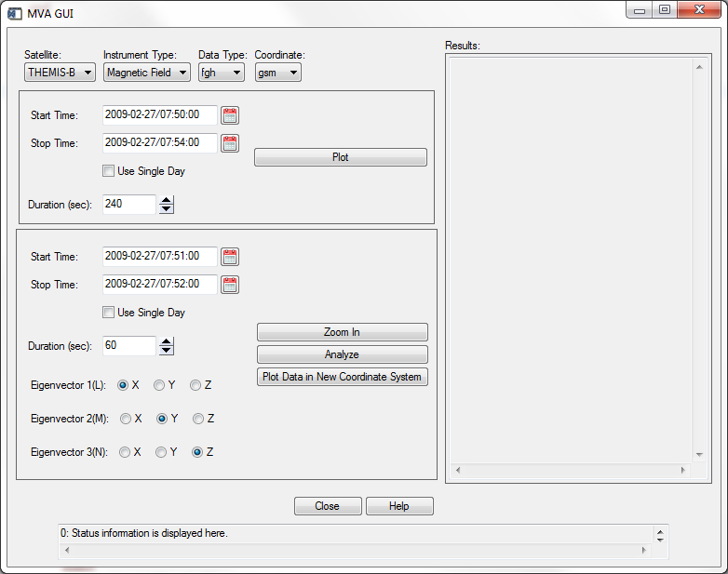Open calendar for lower Start Time
The height and width of the screenshot is (574, 728).
[230, 257]
